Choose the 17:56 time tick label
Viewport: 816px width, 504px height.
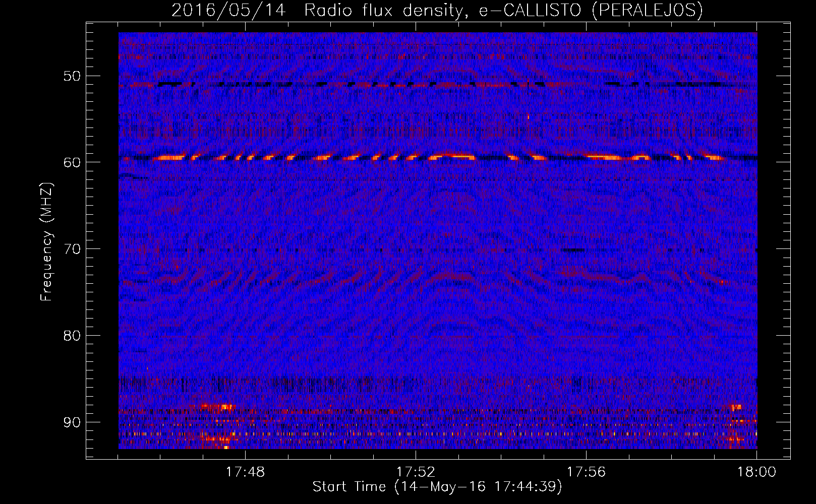coord(586,472)
